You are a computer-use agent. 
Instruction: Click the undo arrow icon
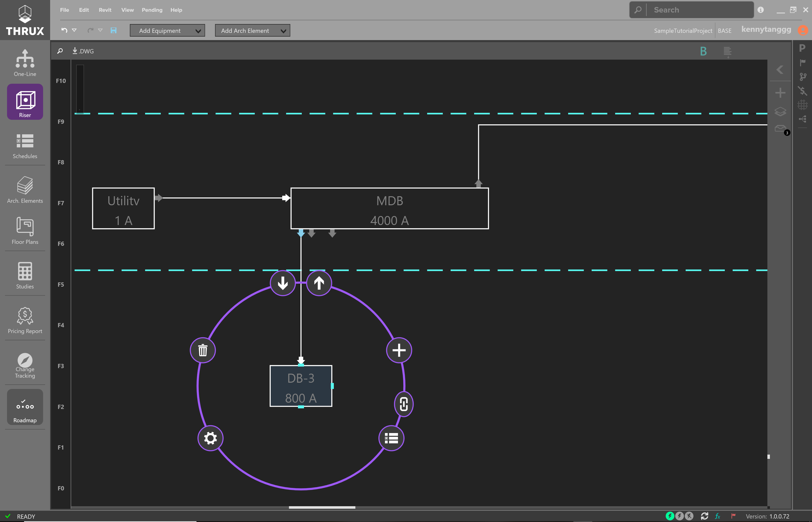pos(64,30)
